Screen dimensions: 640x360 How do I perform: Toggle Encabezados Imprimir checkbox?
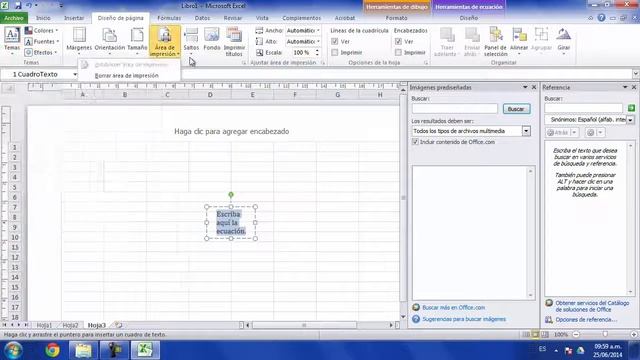[398, 53]
